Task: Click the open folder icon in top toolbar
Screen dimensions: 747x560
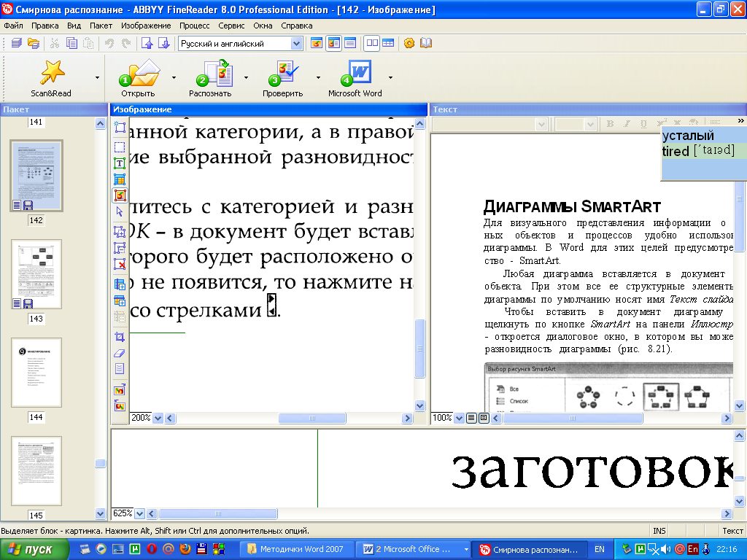Action: coord(34,43)
